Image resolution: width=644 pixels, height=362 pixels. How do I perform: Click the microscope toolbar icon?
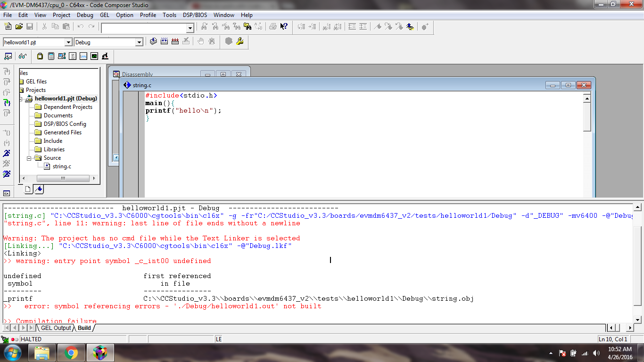[x=105, y=56]
